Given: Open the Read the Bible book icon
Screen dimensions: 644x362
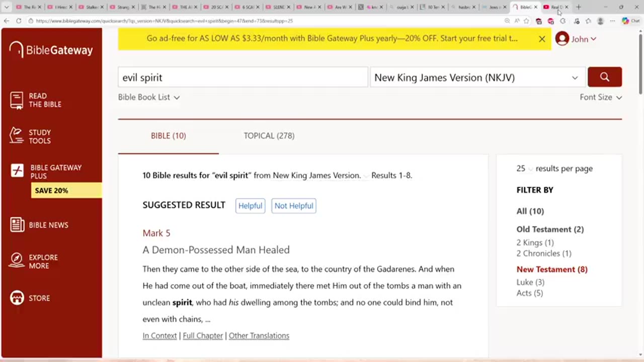Looking at the screenshot, I should pyautogui.click(x=17, y=100).
